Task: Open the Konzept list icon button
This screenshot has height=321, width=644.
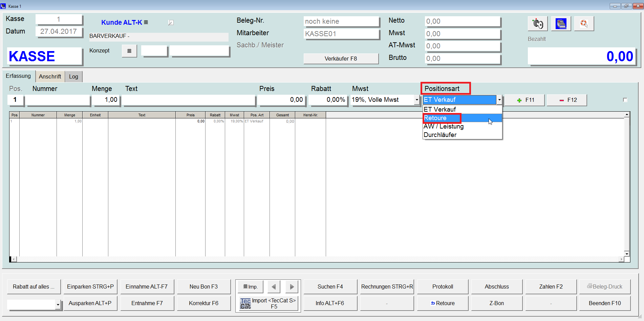Action: click(129, 51)
